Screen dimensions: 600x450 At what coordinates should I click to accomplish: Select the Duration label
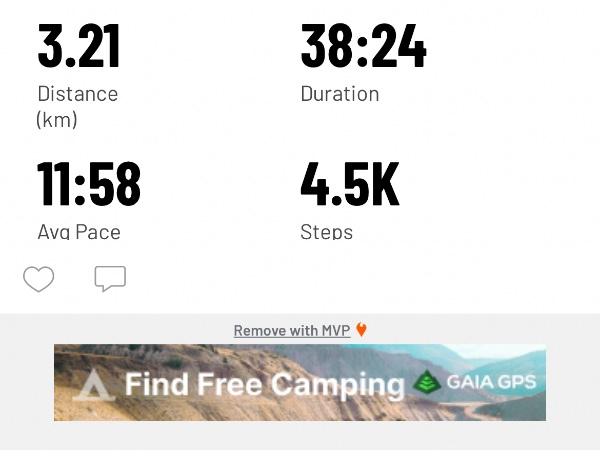[x=340, y=94]
